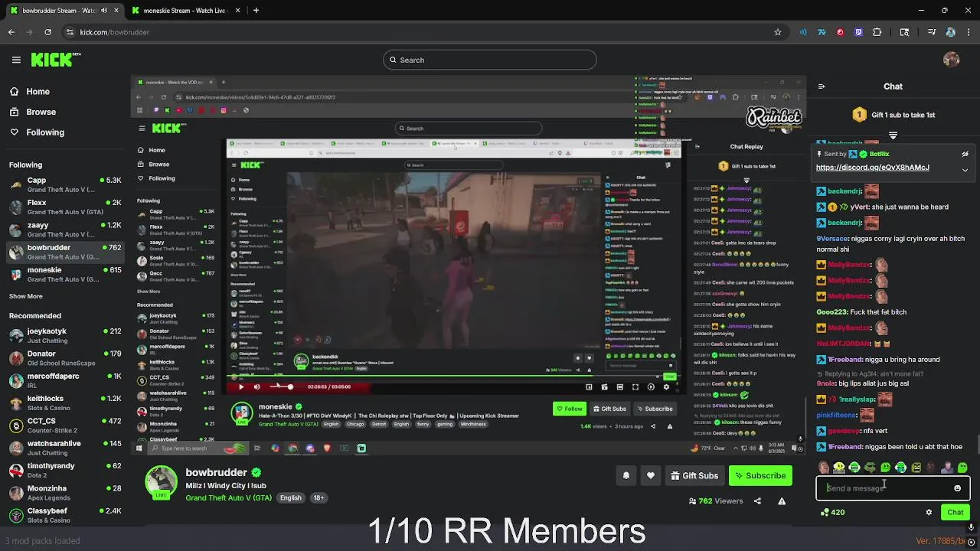The image size is (980, 551).
Task: Open Capp channel in Following list
Action: click(x=65, y=184)
